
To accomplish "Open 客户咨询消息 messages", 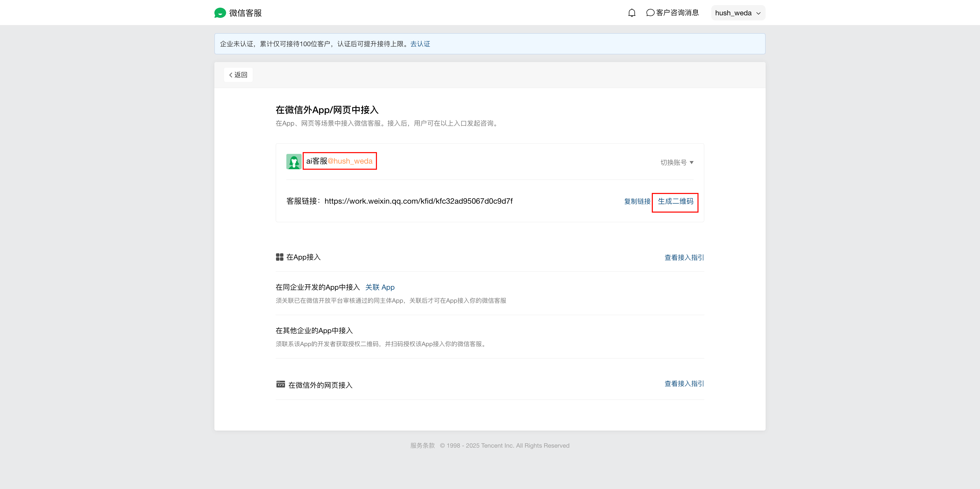I will click(673, 13).
